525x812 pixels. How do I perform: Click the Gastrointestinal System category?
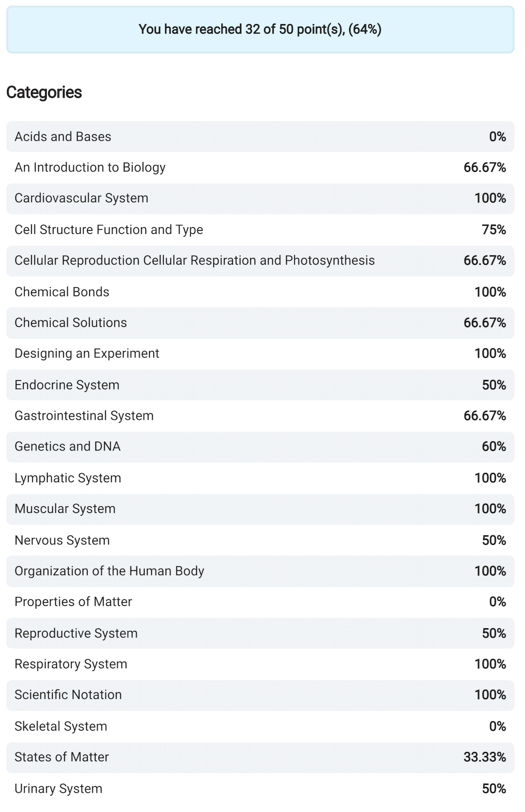84,415
